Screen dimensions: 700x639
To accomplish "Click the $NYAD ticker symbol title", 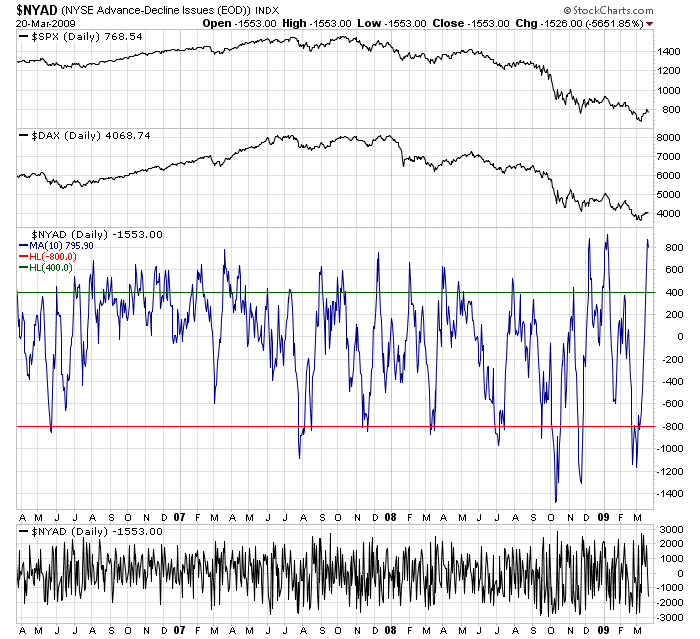I will pos(37,10).
